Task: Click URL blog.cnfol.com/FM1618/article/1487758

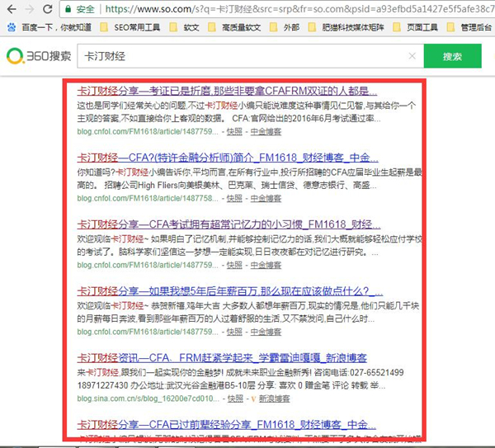Action: [148, 198]
